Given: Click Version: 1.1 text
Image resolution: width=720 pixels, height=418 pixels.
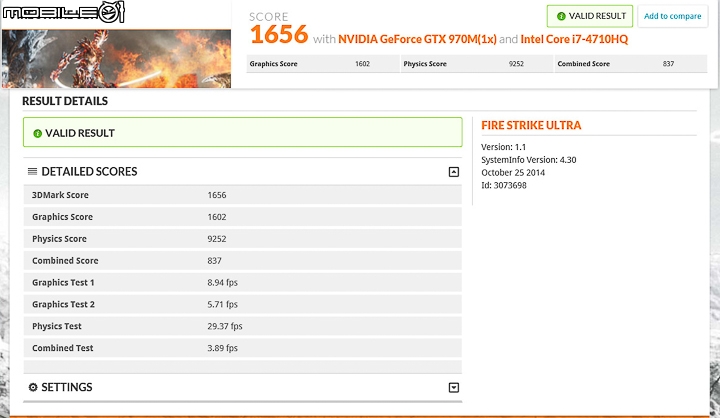Looking at the screenshot, I should [x=503, y=147].
